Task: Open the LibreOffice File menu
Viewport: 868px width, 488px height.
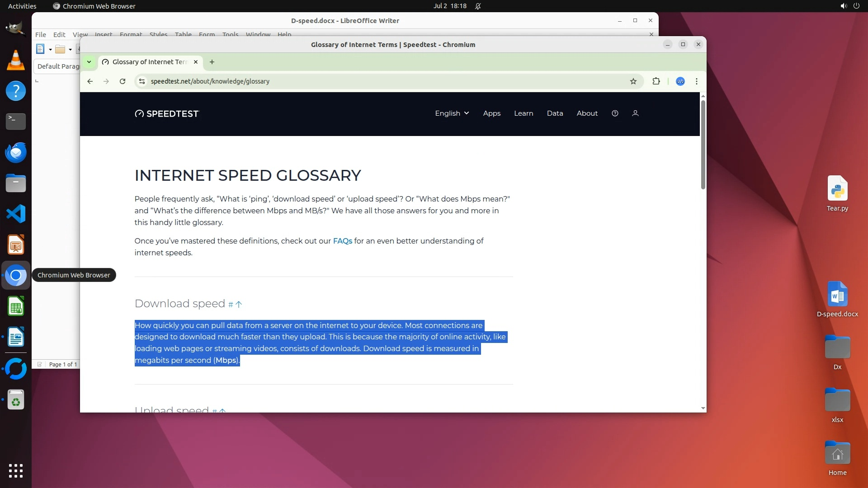Action: (x=41, y=34)
